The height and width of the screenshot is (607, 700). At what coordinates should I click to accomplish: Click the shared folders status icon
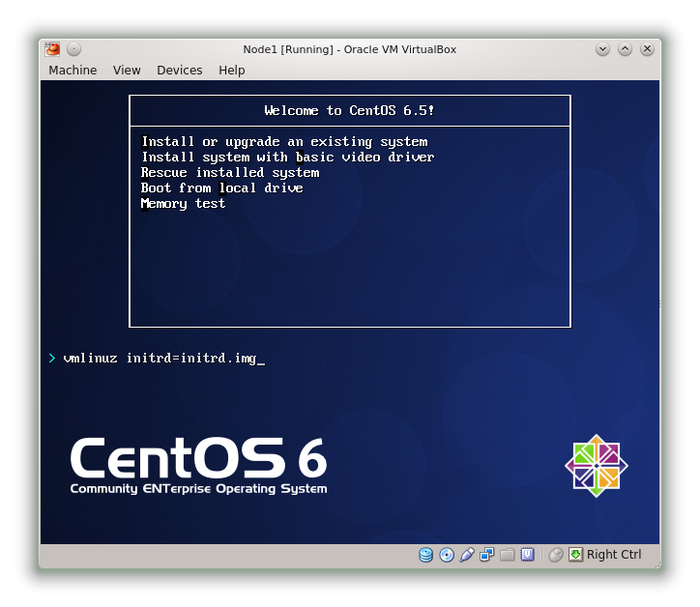coord(508,555)
